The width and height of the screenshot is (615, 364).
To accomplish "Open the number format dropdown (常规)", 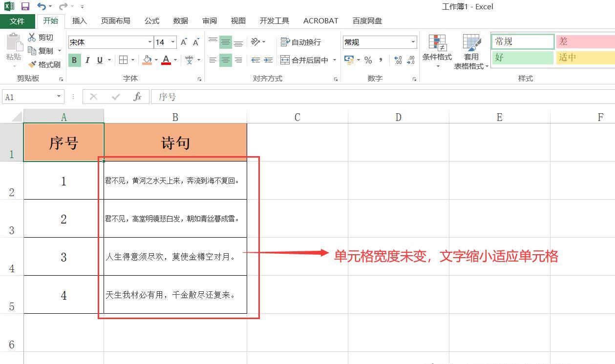I will [x=413, y=42].
